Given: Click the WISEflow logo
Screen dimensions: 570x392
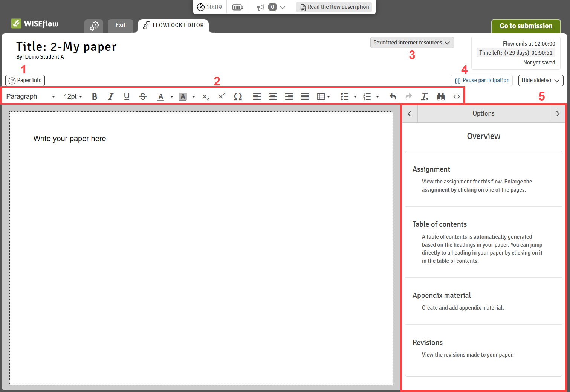Looking at the screenshot, I should [35, 24].
